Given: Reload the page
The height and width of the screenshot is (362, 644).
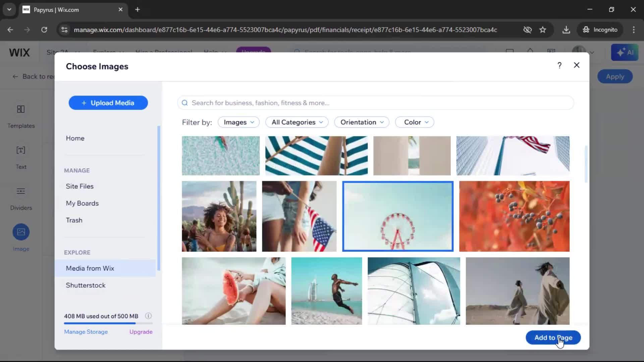Looking at the screenshot, I should click(44, 30).
